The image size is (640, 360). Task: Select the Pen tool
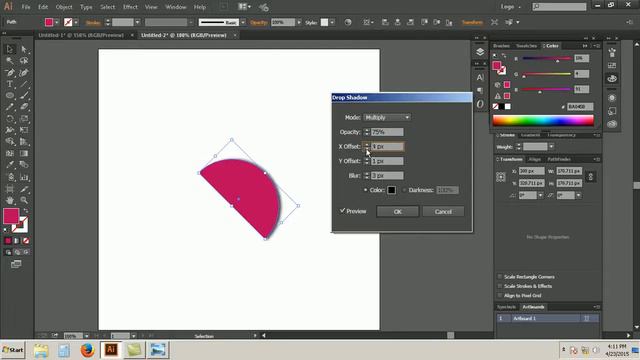coord(10,73)
